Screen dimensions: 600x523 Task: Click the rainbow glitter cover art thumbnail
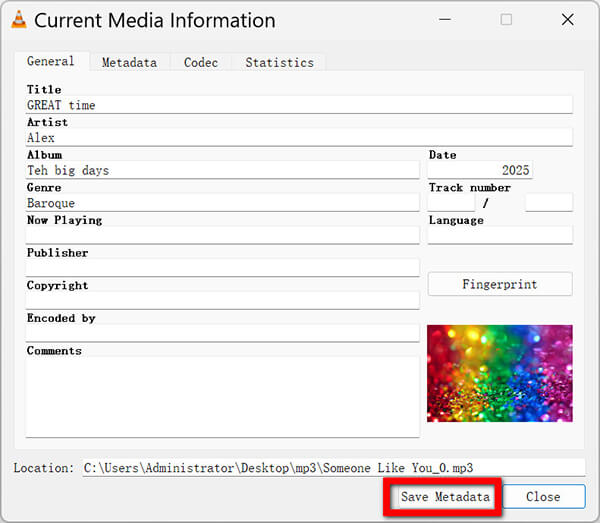point(500,373)
